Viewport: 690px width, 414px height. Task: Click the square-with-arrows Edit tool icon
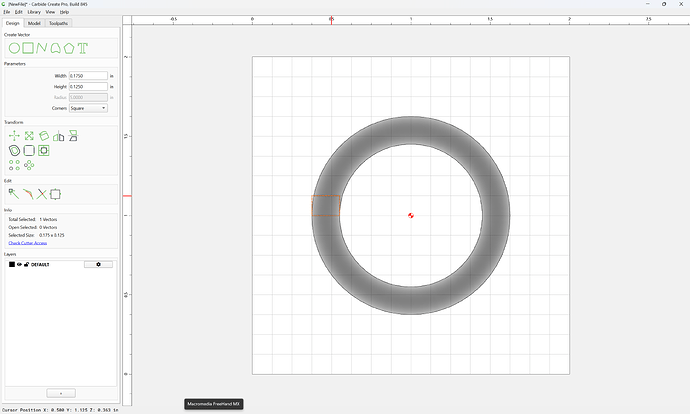55,194
